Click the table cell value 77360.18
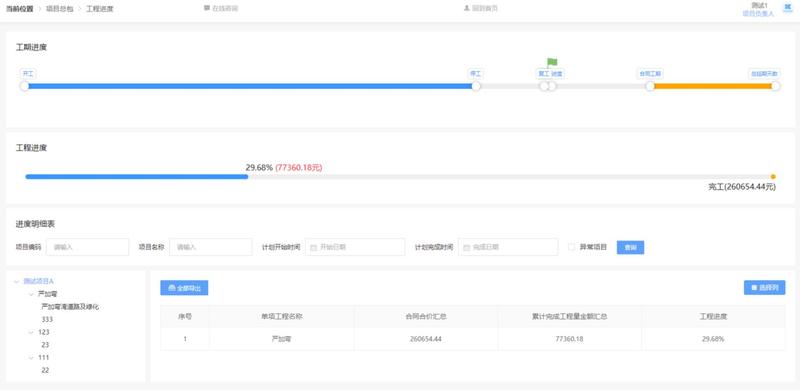 click(x=569, y=339)
